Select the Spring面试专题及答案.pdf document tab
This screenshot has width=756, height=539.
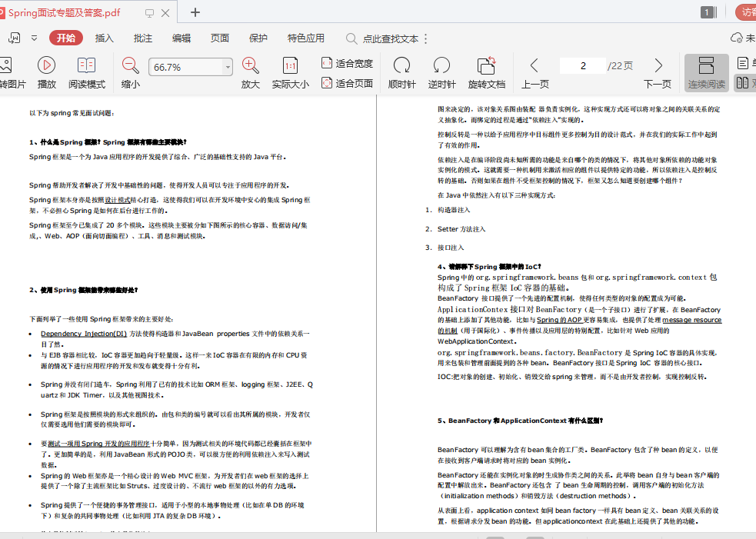click(x=65, y=12)
